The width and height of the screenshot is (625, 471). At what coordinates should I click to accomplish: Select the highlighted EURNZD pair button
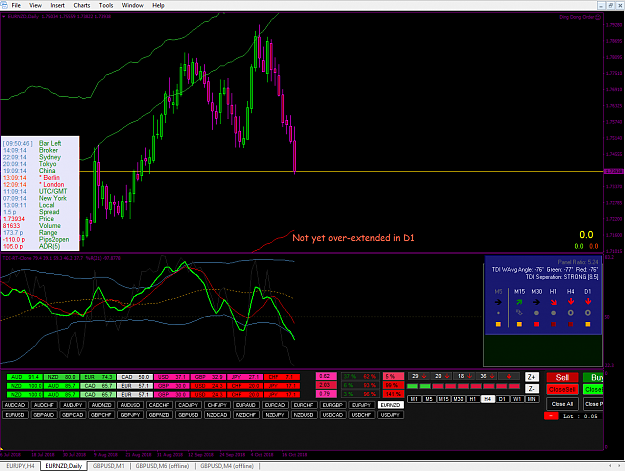(391, 404)
